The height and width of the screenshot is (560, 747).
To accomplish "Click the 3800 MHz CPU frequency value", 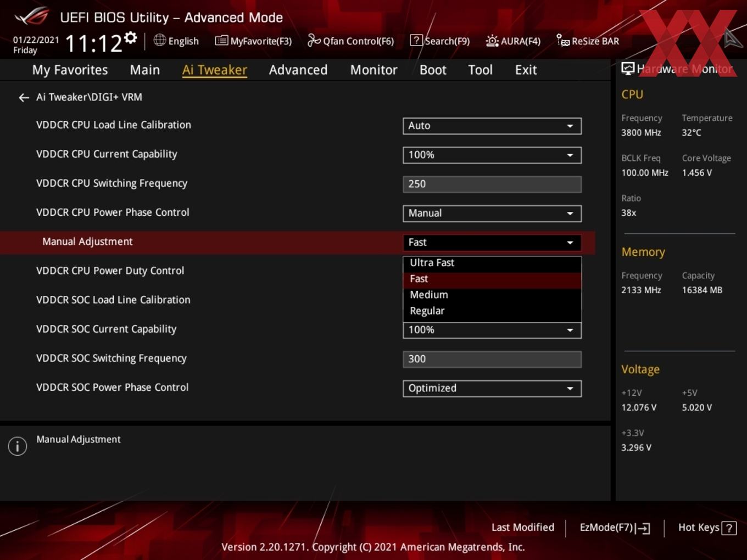I will tap(641, 132).
